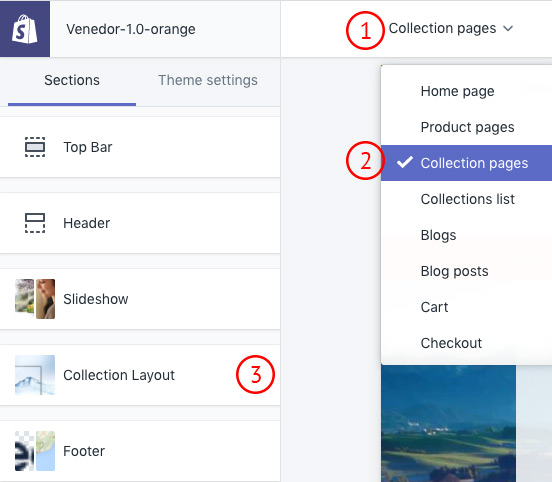
Task: Switch to the Sections tab
Action: 72,80
